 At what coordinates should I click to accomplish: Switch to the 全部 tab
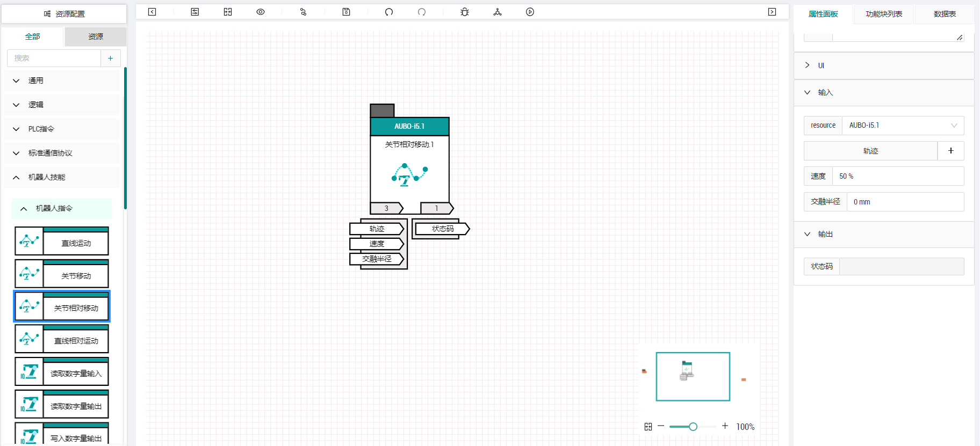33,36
